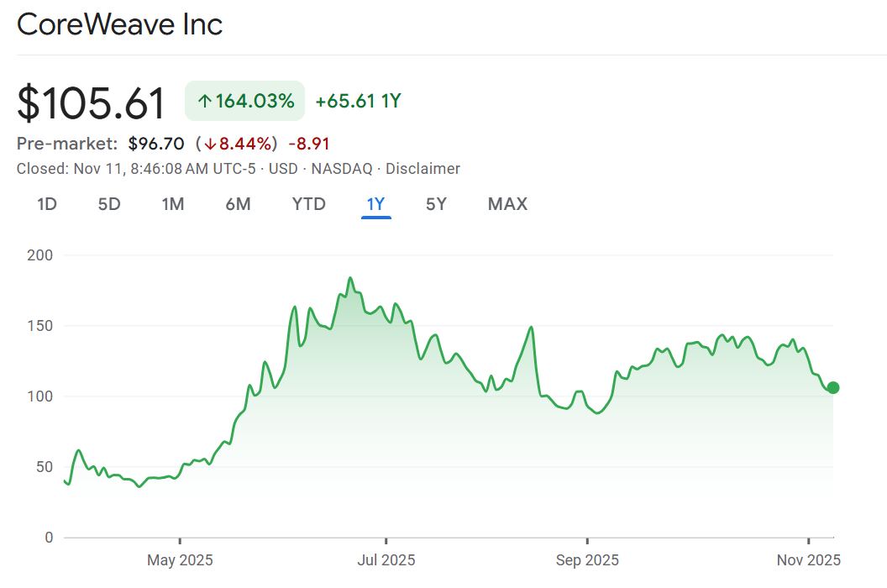The width and height of the screenshot is (887, 588).
Task: Click the Jul 2025 axis label
Action: [386, 559]
